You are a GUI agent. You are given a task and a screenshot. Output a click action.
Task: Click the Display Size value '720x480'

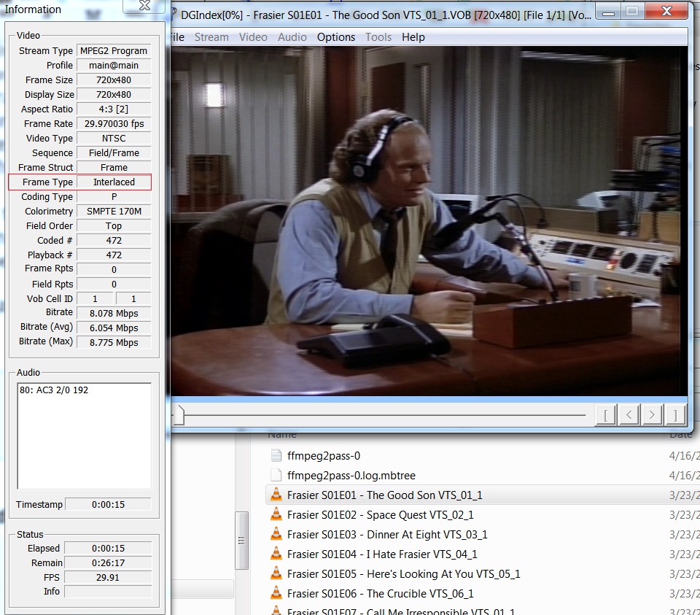click(114, 95)
